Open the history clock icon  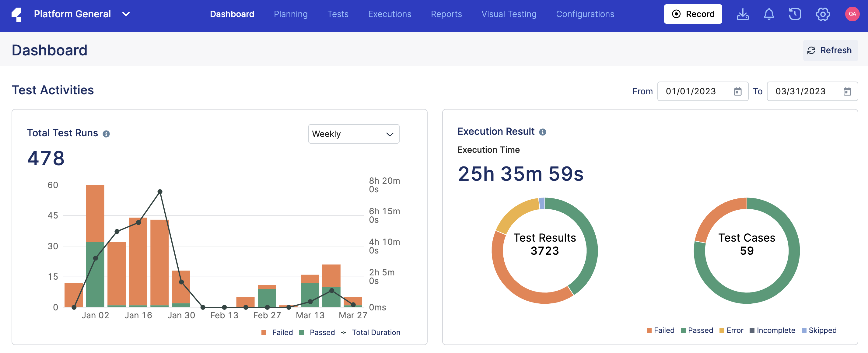pyautogui.click(x=795, y=14)
